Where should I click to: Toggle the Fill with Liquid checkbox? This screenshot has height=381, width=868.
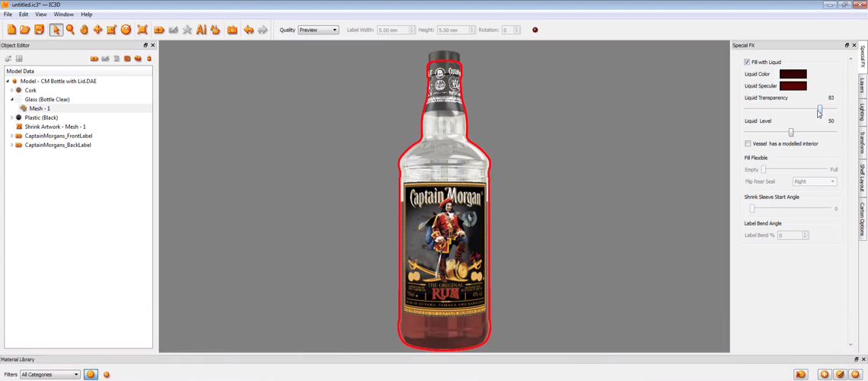coord(748,62)
